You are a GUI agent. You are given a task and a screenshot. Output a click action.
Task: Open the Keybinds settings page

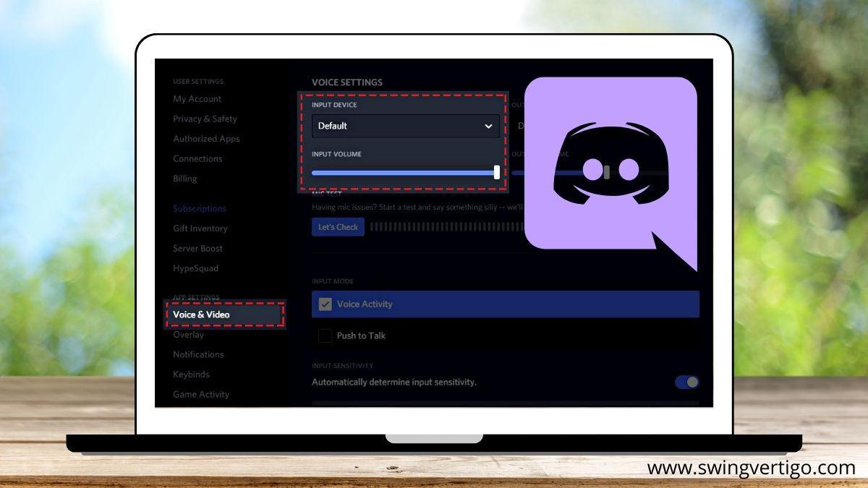click(x=191, y=374)
